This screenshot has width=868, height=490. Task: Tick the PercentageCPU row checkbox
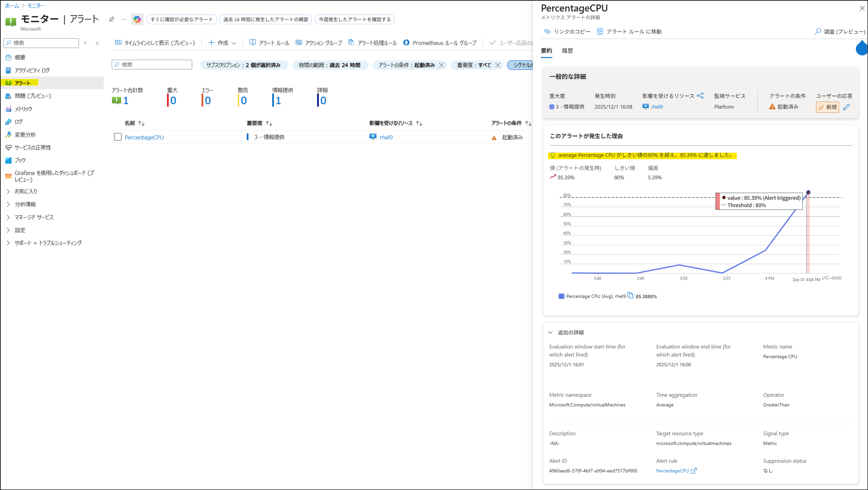pyautogui.click(x=118, y=137)
